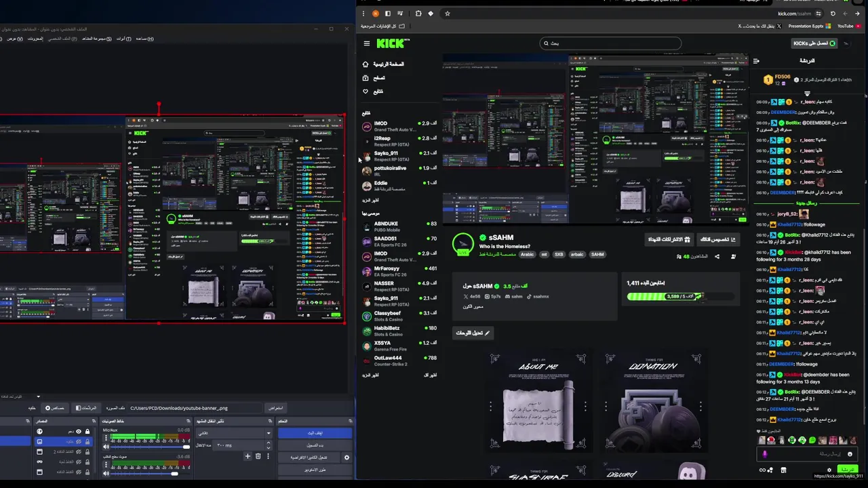The width and height of the screenshot is (868, 488).
Task: Bookmark page with browser star icon
Action: coord(447,14)
